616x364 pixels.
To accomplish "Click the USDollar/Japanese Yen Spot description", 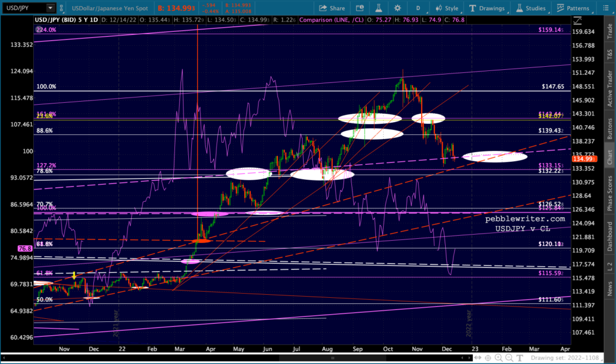I will 110,8.
